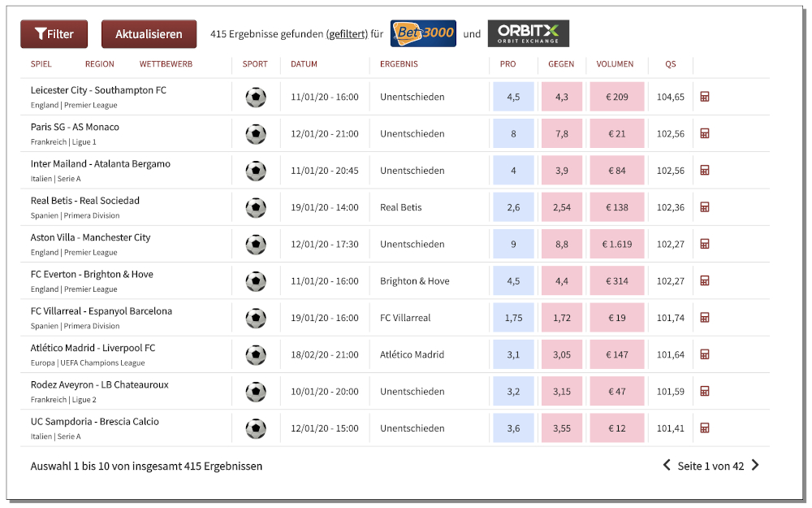Open FC Villarreal - Espanyol Barcelona match
This screenshot has height=508, width=812.
click(101, 311)
